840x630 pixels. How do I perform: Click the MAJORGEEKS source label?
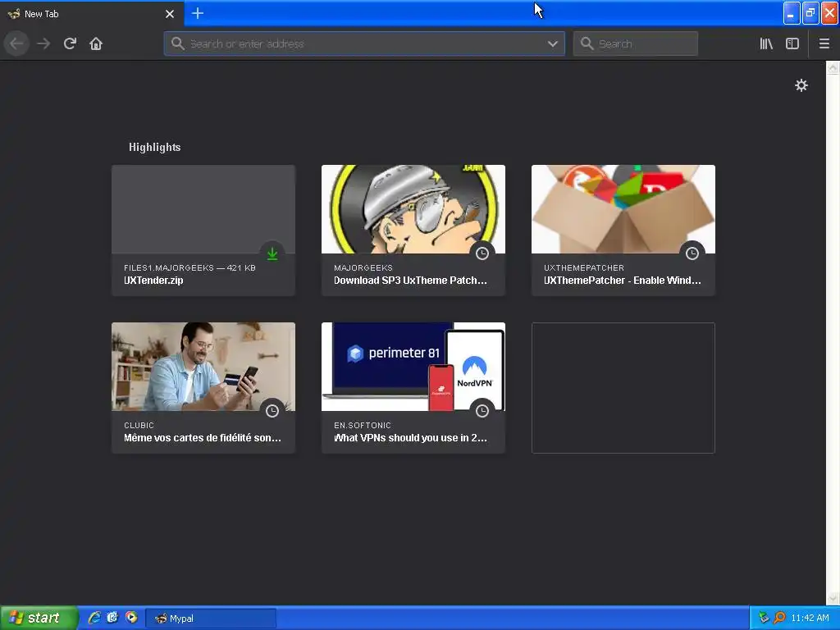coord(363,268)
